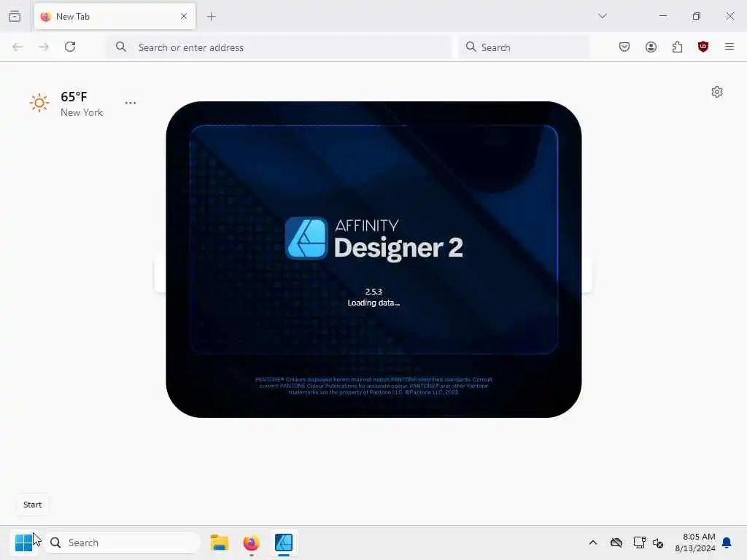Click the 2.5.3 version text
Screen dimensions: 747x560
tap(373, 292)
